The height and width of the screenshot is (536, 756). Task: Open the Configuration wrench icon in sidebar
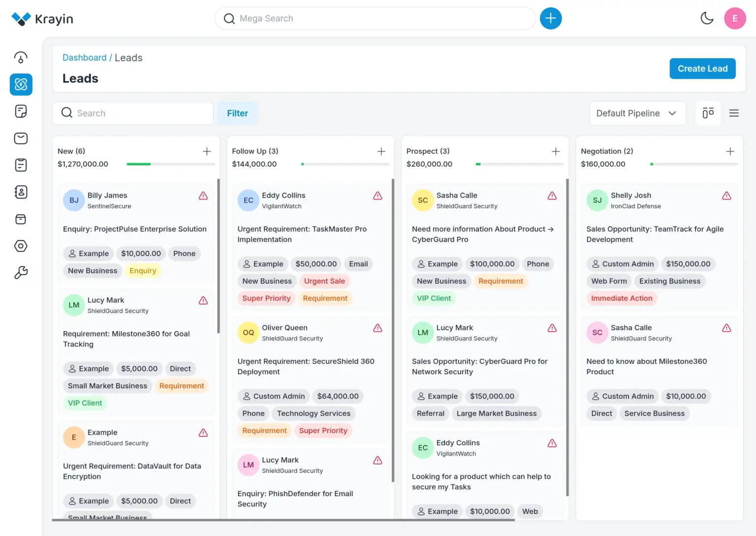tap(21, 272)
